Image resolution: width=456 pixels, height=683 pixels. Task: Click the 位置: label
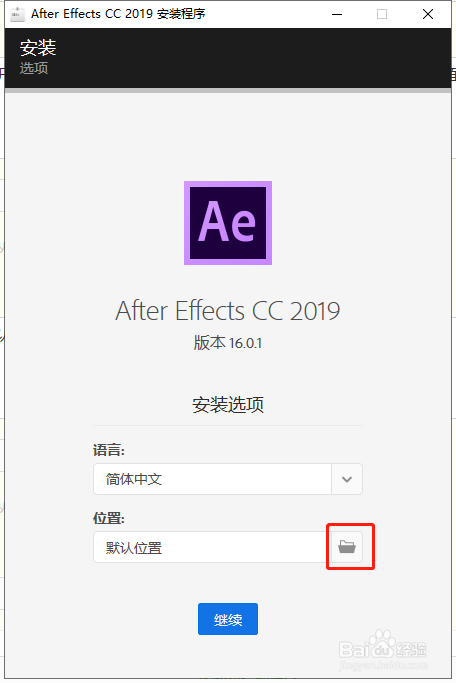click(108, 518)
